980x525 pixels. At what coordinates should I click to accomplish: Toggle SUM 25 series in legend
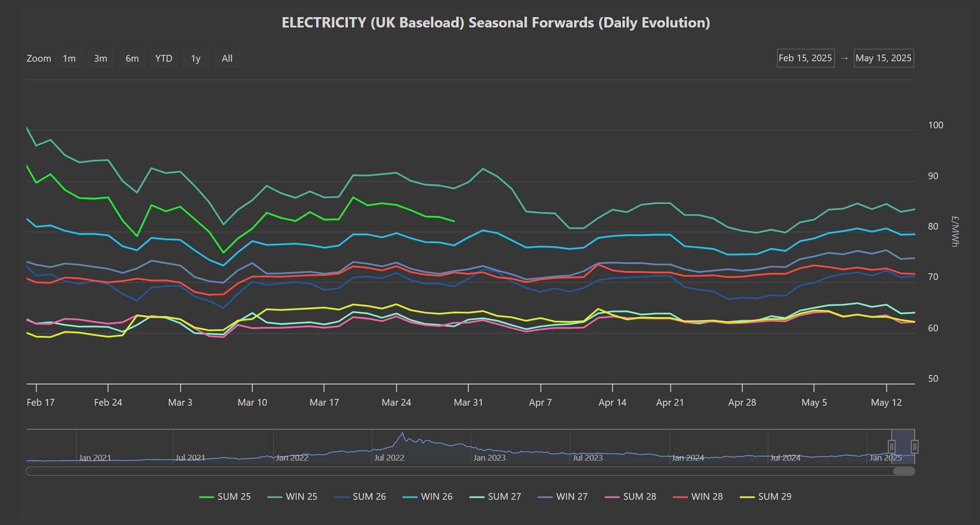coord(225,497)
